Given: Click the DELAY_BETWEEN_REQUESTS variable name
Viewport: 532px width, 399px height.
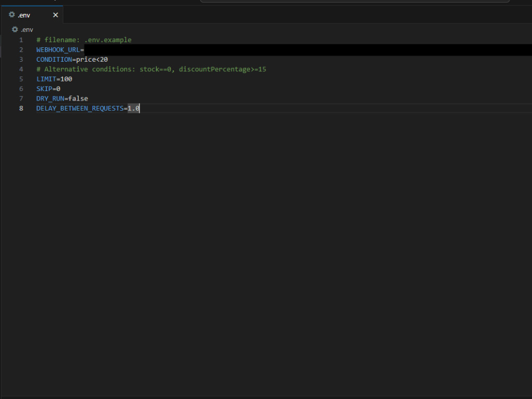Looking at the screenshot, I should click(x=80, y=109).
